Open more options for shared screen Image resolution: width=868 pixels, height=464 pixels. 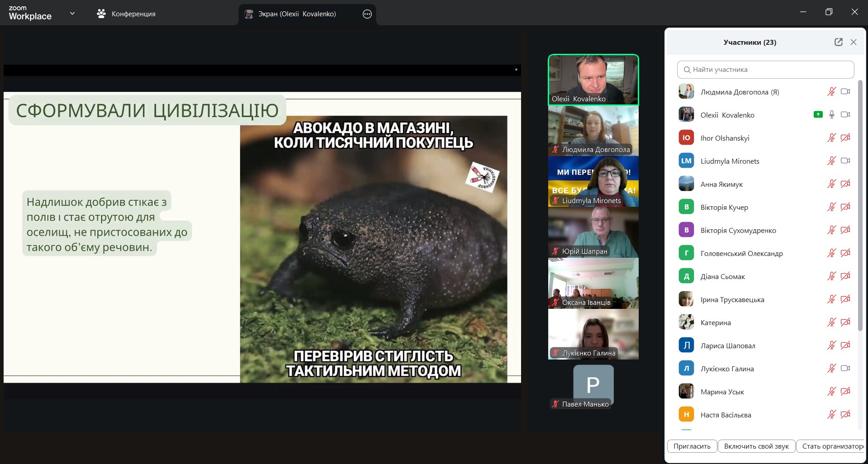click(x=367, y=14)
